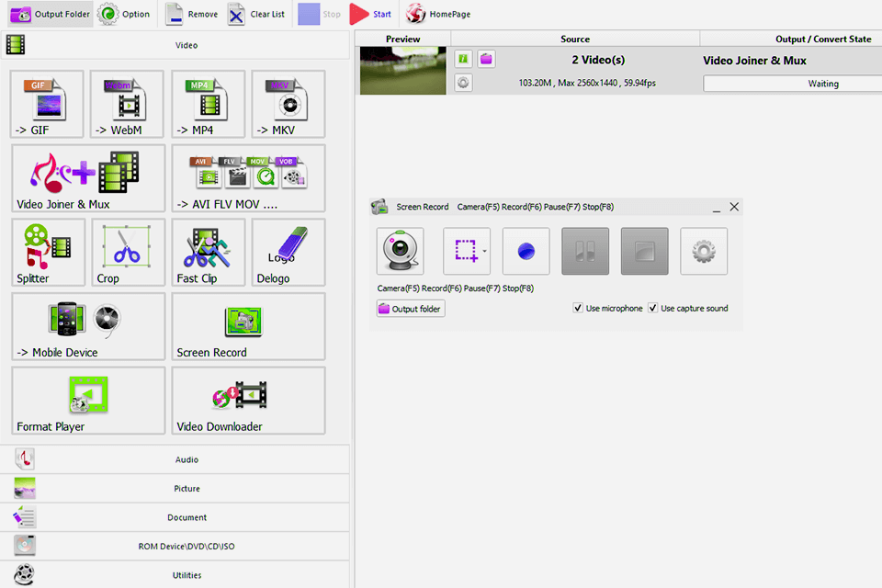Open the Splitter tool
Screen dimensions: 882x588
click(x=46, y=252)
